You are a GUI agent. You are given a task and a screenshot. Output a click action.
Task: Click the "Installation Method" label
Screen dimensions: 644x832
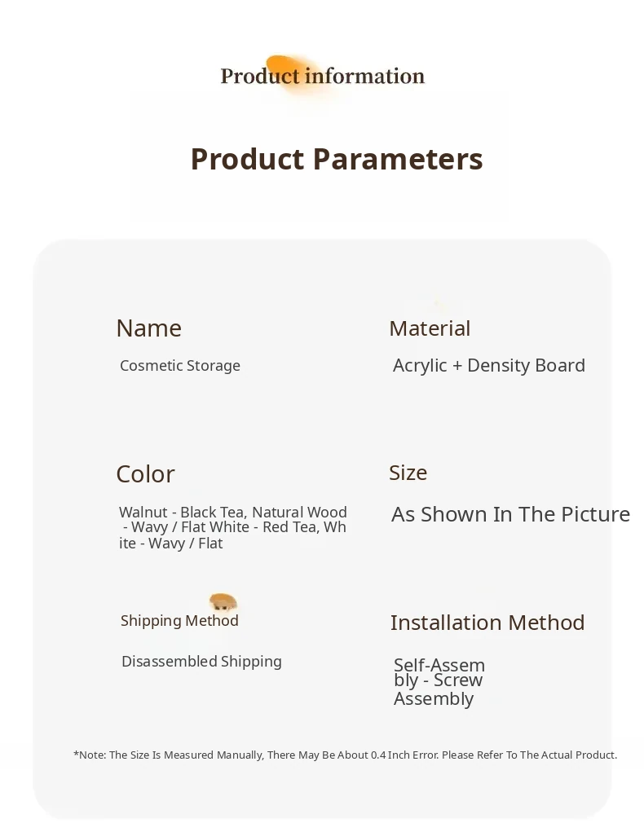(x=487, y=623)
